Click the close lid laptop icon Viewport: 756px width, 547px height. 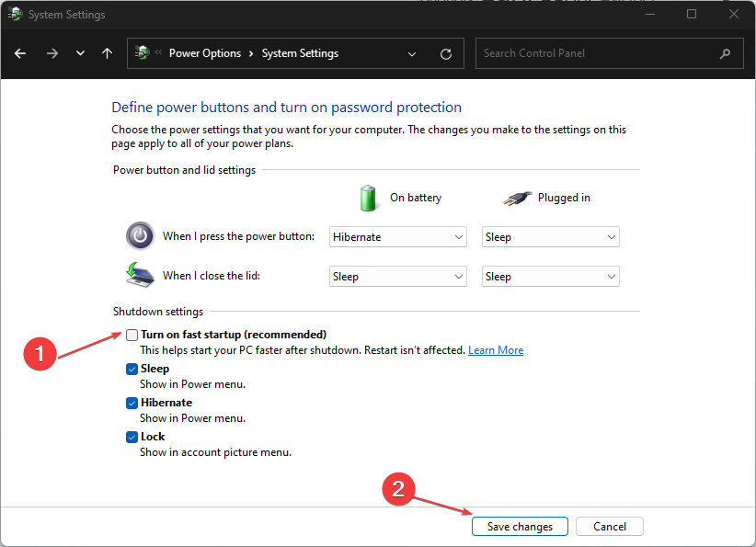pos(140,275)
